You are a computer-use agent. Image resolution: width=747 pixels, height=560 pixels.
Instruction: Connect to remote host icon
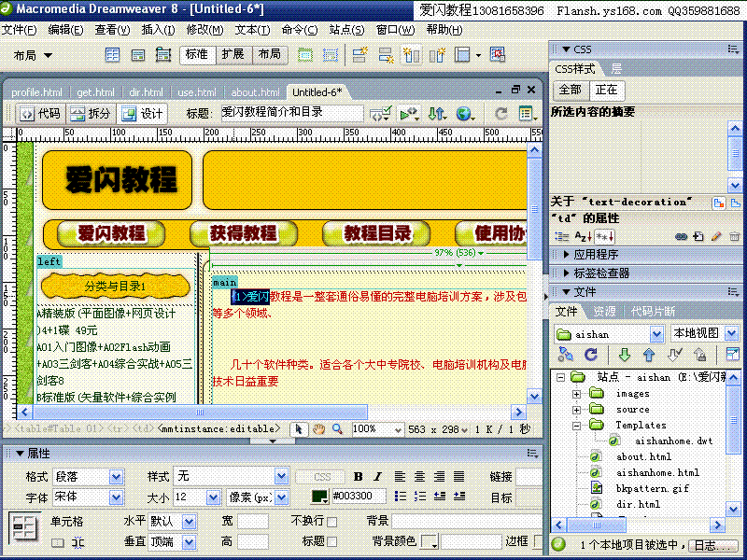pos(566,355)
